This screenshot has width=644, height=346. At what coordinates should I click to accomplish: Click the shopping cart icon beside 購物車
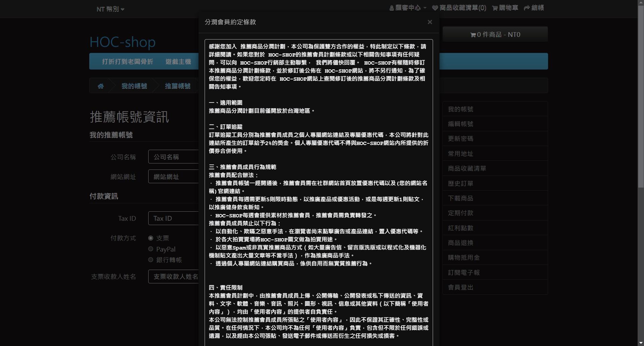pos(495,8)
